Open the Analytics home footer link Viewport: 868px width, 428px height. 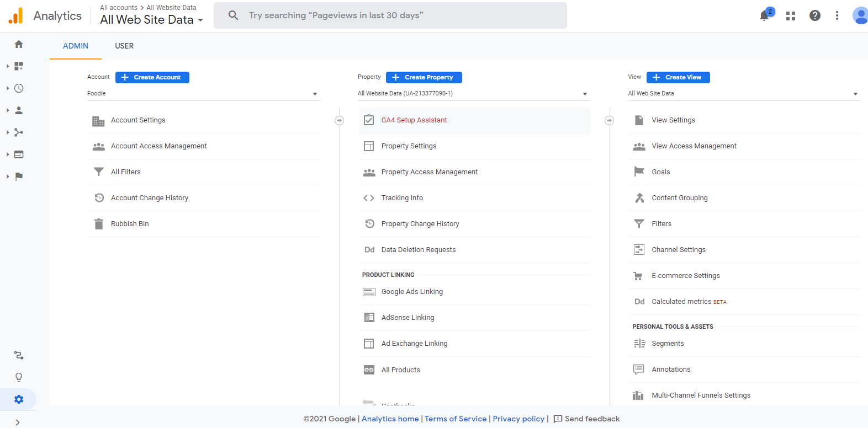point(390,419)
